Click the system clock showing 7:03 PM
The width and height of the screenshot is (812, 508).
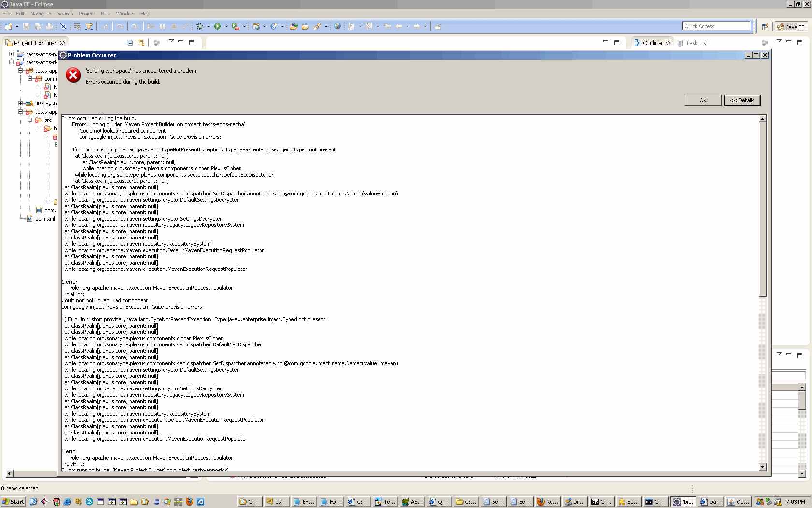coord(796,502)
